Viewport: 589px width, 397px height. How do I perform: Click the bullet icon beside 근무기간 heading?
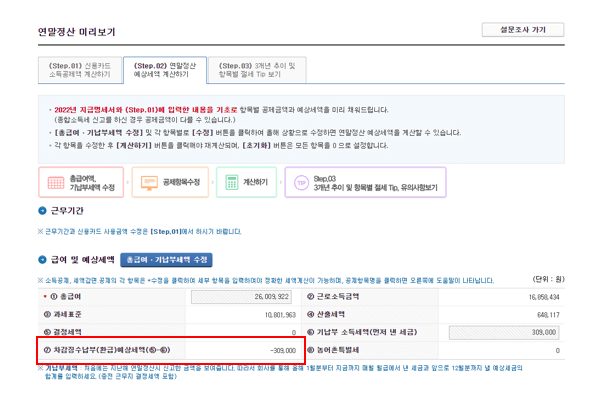(x=42, y=211)
